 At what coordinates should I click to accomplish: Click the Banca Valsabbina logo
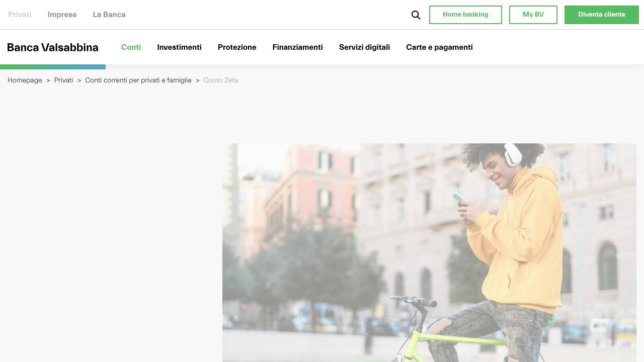52,48
